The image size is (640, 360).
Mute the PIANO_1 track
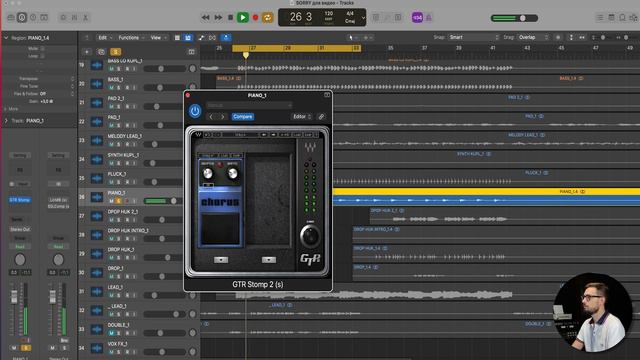pos(111,201)
